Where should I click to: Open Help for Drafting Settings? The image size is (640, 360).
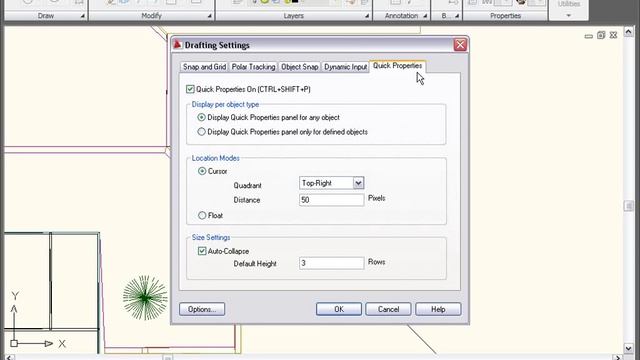[438, 309]
